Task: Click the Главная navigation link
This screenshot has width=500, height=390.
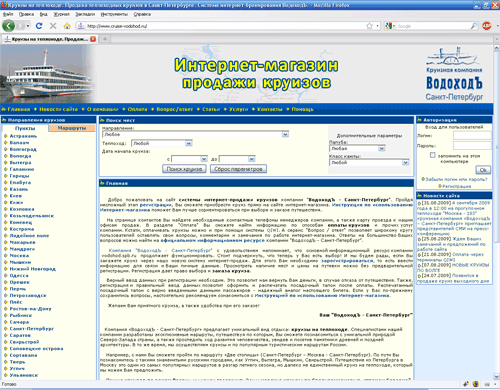Action: (19, 109)
